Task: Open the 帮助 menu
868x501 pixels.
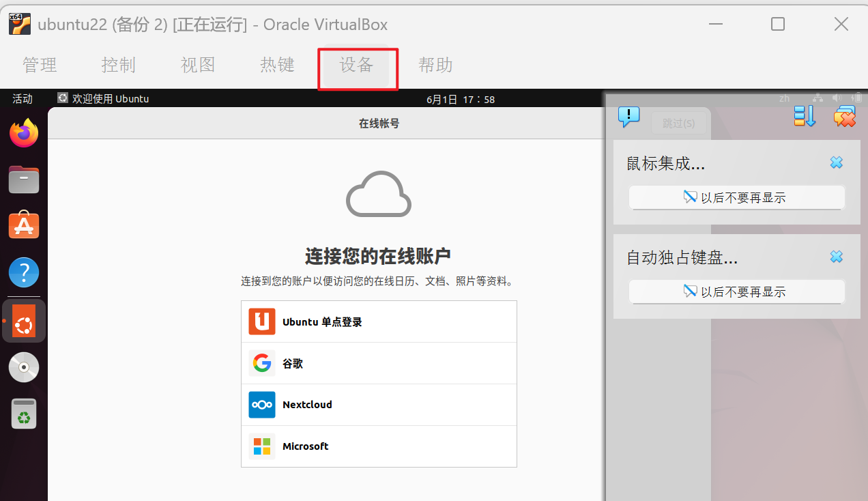Action: click(x=435, y=66)
